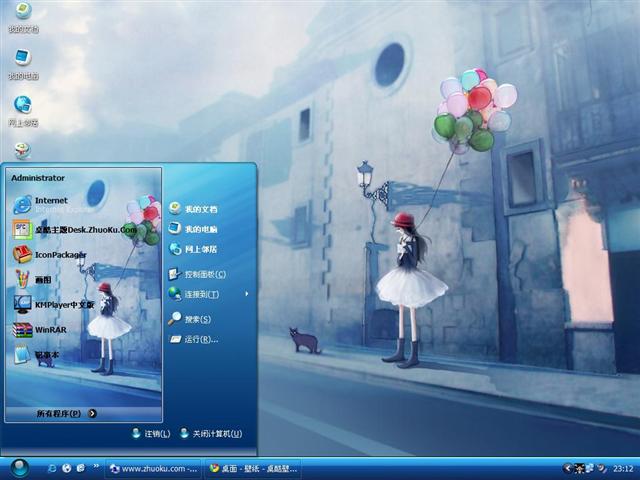Select 我的文档 in the Start menu
The width and height of the screenshot is (640, 480).
click(200, 209)
